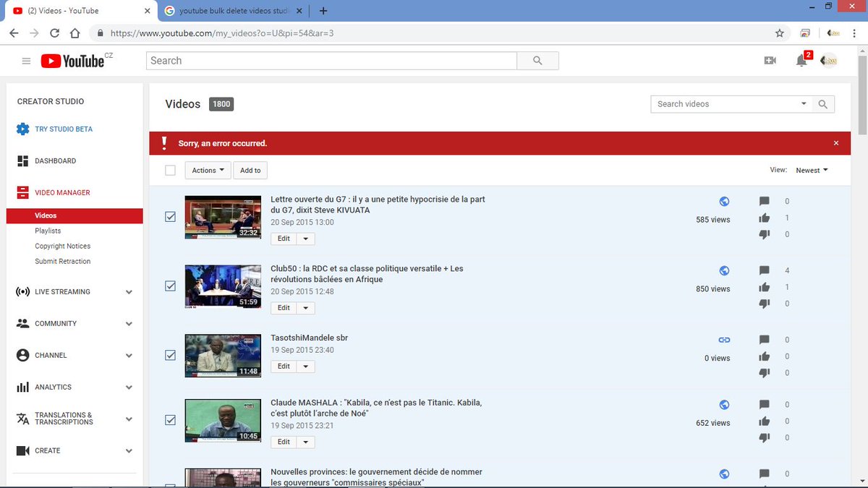Open the Claude MASHALA video title link
This screenshot has width=868, height=488.
(x=376, y=408)
